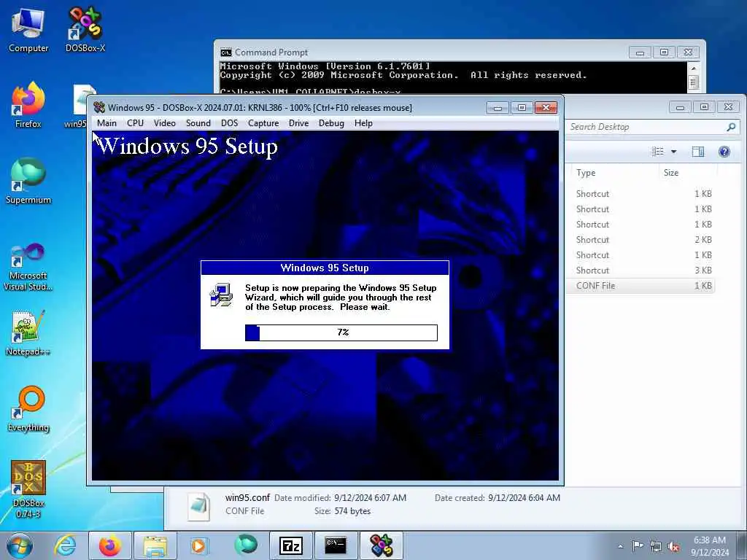Switch to Firefox in the taskbar

tap(109, 545)
